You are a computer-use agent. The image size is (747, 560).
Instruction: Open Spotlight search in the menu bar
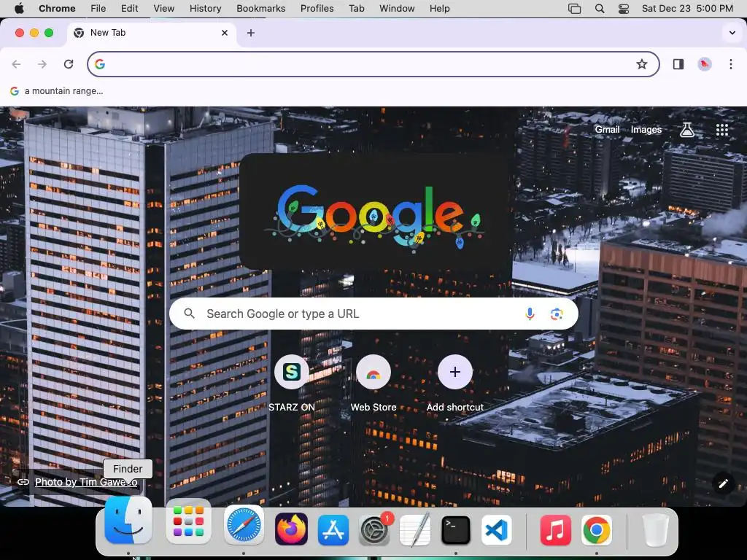click(x=600, y=9)
